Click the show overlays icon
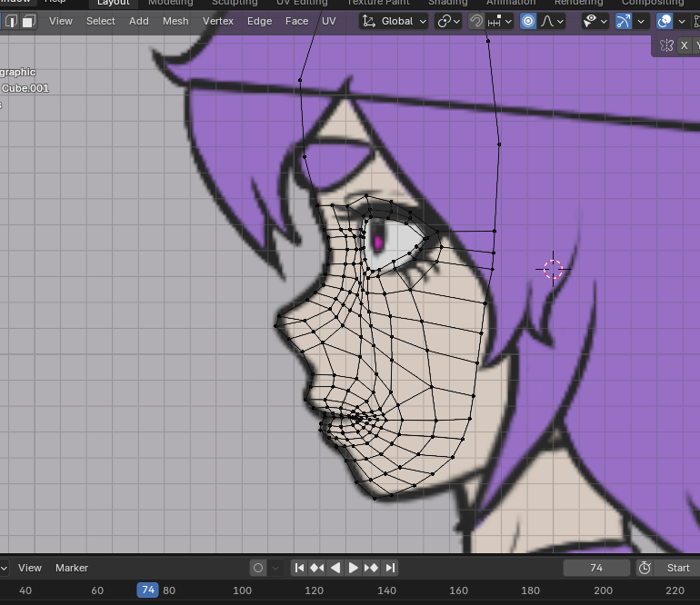 pyautogui.click(x=665, y=21)
